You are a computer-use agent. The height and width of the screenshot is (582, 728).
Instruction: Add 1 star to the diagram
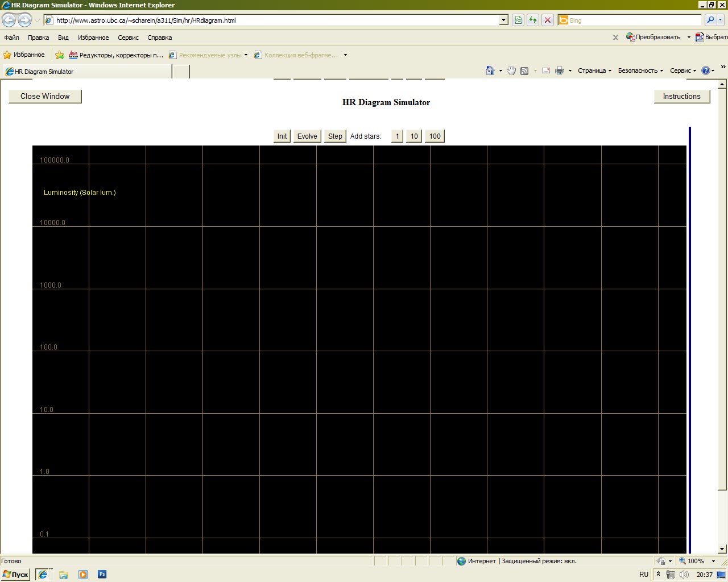pos(397,136)
